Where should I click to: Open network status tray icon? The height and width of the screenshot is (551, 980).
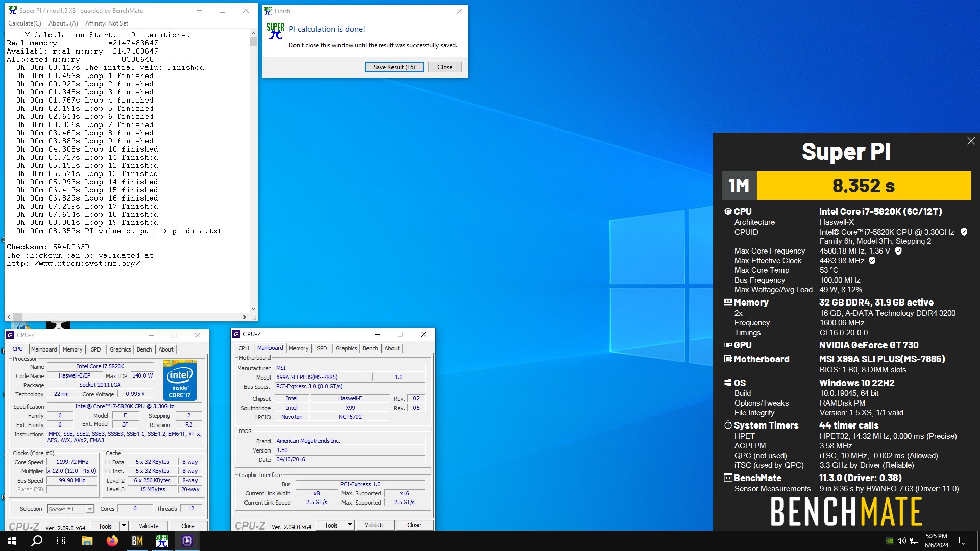(x=914, y=541)
